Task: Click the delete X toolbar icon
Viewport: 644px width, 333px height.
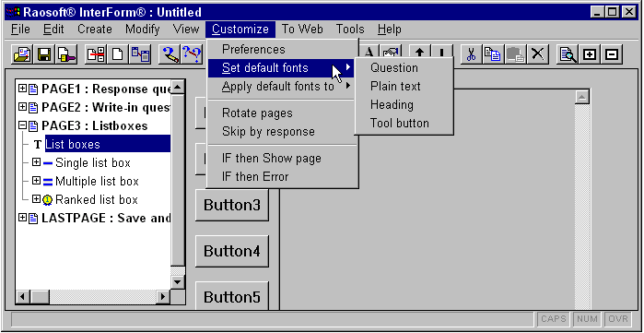Action: pyautogui.click(x=538, y=54)
